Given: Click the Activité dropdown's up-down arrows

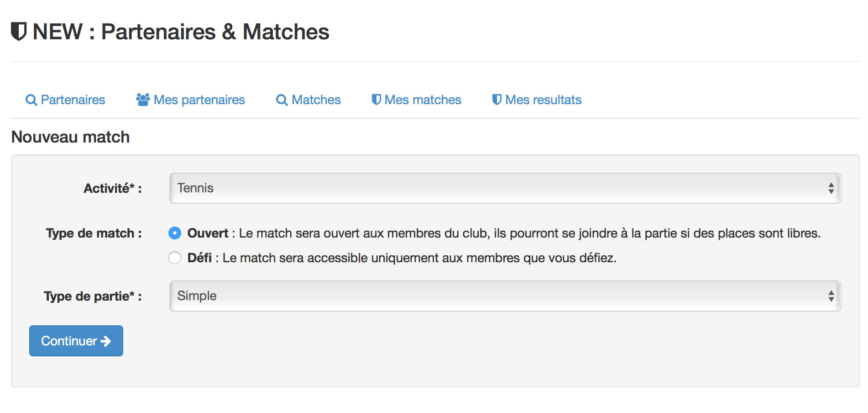Looking at the screenshot, I should pyautogui.click(x=831, y=188).
